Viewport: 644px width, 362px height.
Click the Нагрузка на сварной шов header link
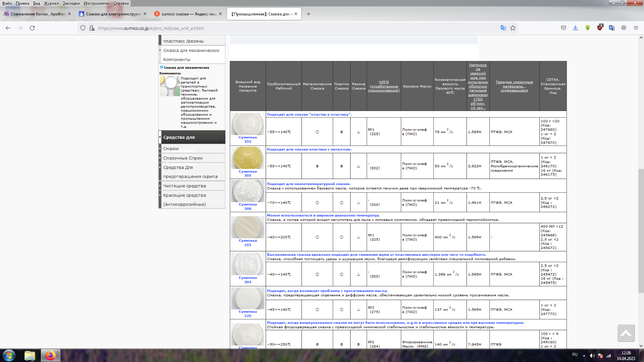pos(478,86)
